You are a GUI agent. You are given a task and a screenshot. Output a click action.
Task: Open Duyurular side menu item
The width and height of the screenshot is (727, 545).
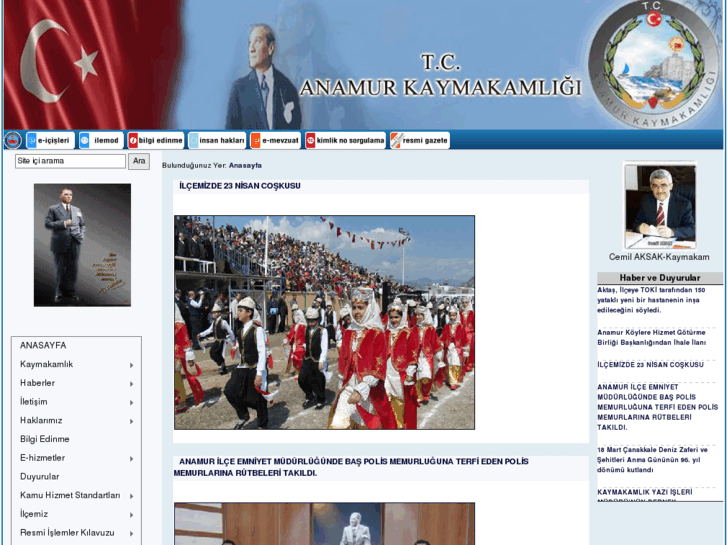pos(39,476)
